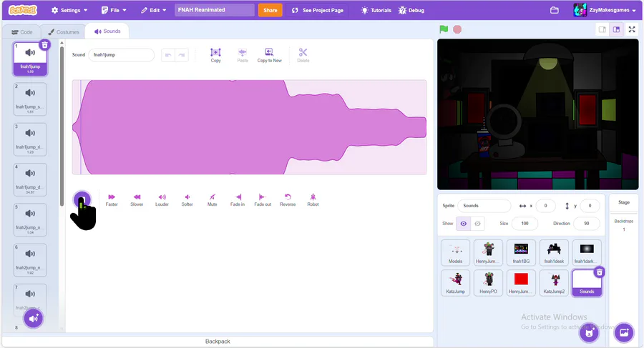The image size is (644, 348).
Task: Click the sound name field fnah1jump
Action: [121, 54]
